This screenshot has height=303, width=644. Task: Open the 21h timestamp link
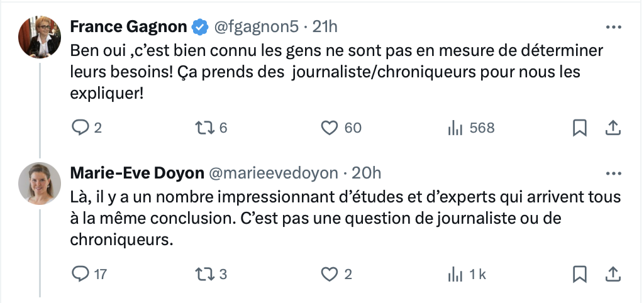tap(325, 27)
